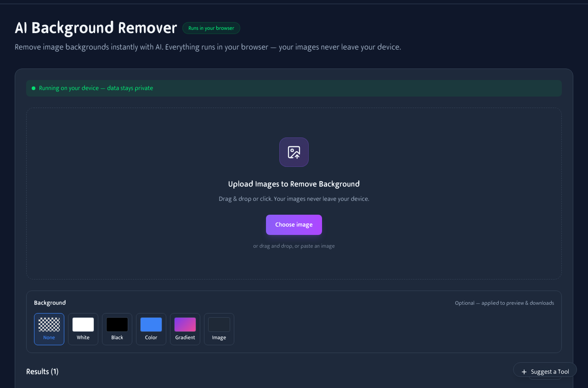Select the Black background swatch

[x=117, y=329]
